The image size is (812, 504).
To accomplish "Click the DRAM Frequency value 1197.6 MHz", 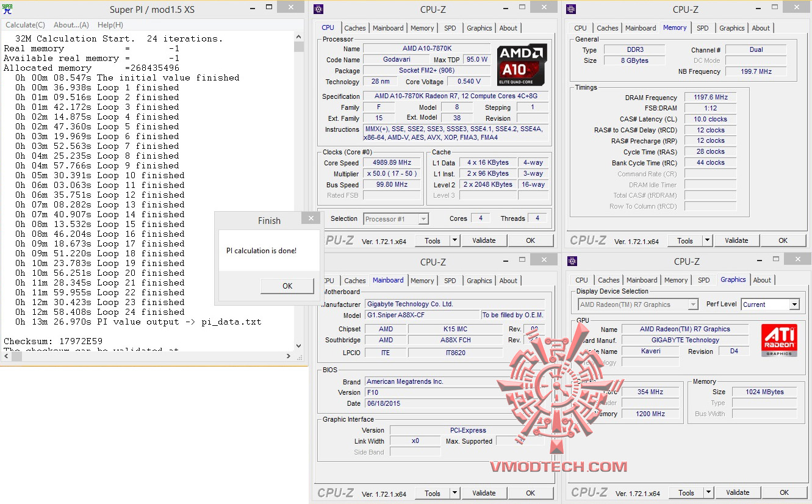I will [x=710, y=98].
